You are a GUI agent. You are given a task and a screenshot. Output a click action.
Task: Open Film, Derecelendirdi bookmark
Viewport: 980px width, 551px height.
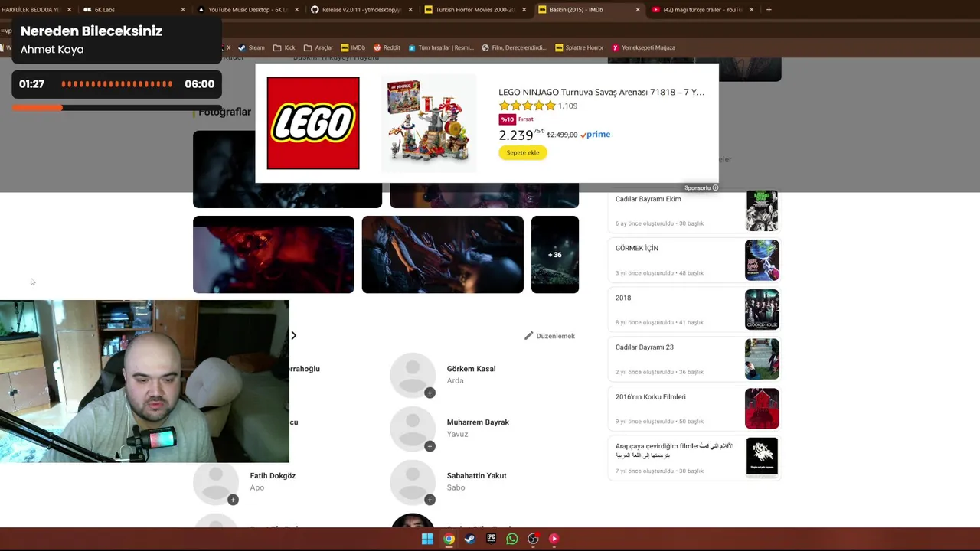pos(514,47)
